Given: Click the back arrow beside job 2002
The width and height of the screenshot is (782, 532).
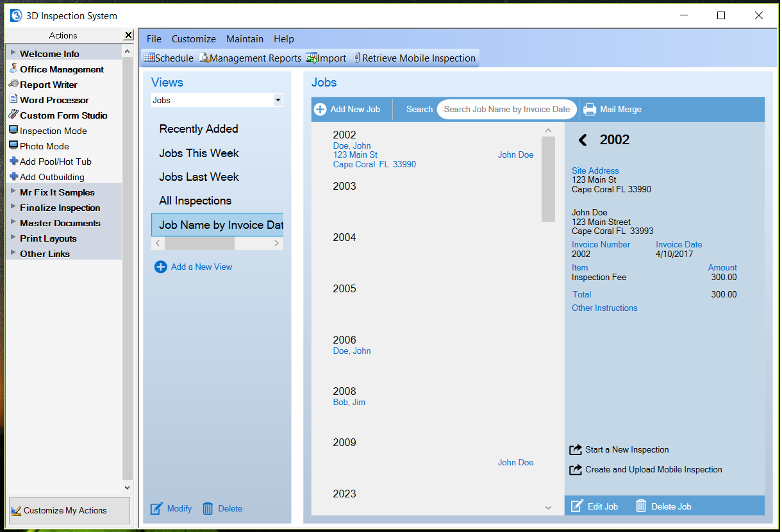Looking at the screenshot, I should pyautogui.click(x=583, y=140).
